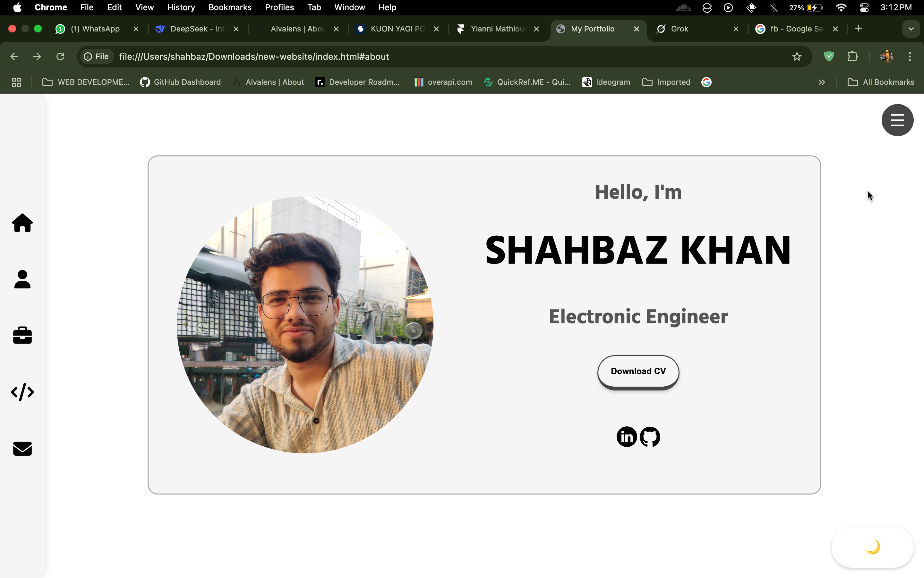This screenshot has height=578, width=924.
Task: Open All Bookmarks folder
Action: point(880,82)
